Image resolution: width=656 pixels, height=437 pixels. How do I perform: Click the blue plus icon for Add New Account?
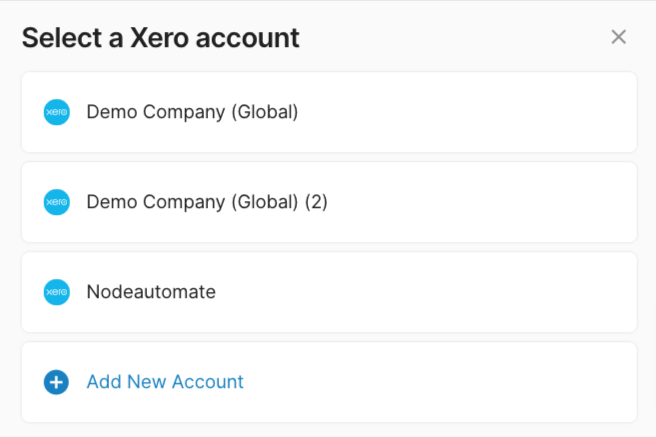pyautogui.click(x=57, y=382)
